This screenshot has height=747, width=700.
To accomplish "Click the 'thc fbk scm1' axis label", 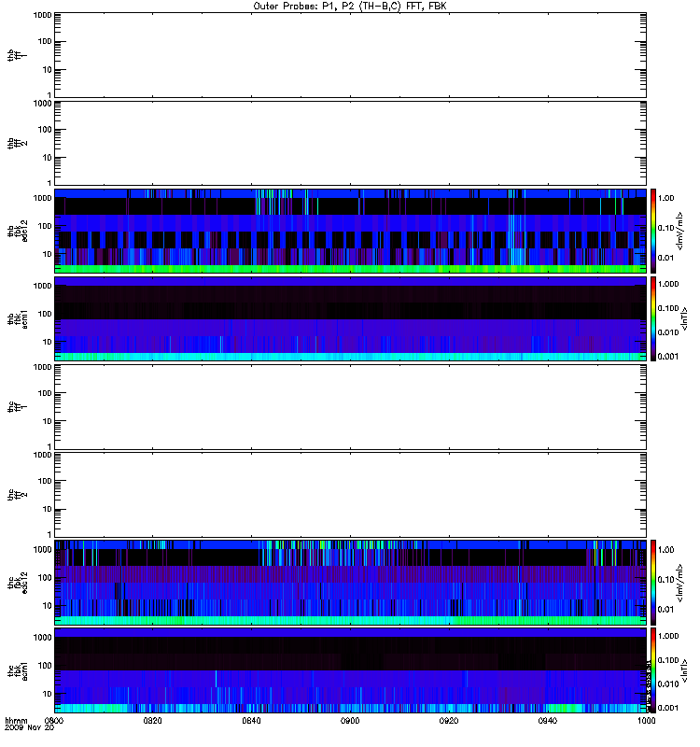I will tap(17, 670).
